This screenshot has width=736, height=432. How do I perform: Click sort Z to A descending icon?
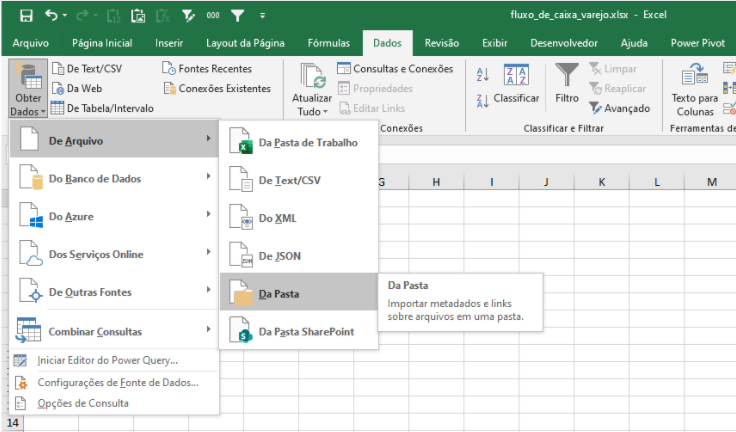tap(483, 100)
